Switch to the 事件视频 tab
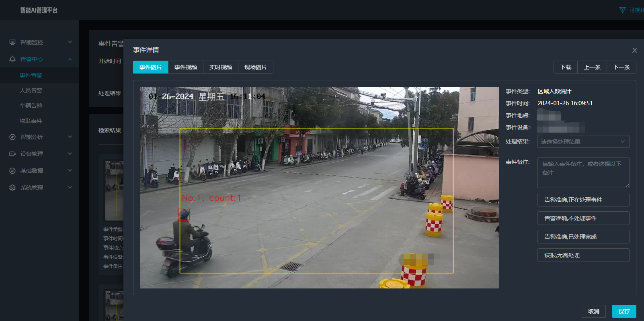Viewport: 644px width, 321px height. (186, 67)
